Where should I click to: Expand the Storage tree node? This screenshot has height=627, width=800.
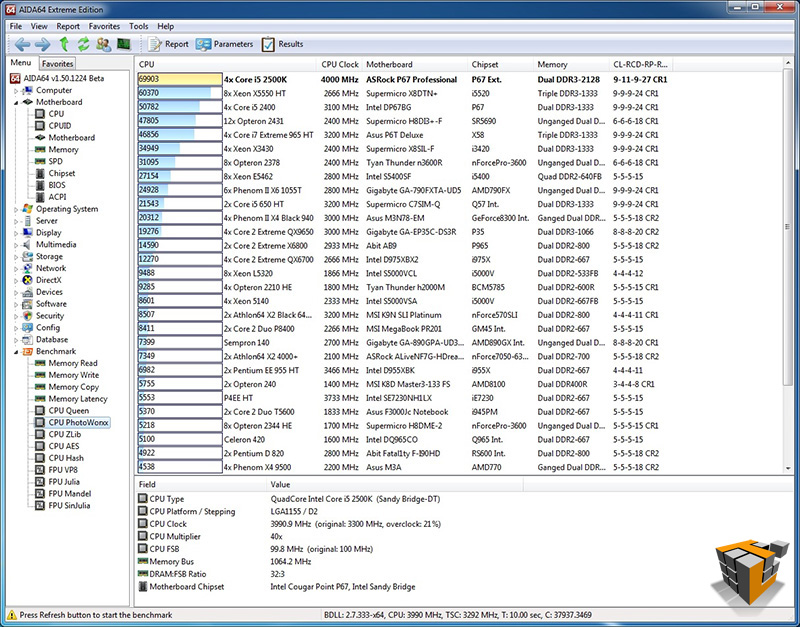tap(16, 257)
